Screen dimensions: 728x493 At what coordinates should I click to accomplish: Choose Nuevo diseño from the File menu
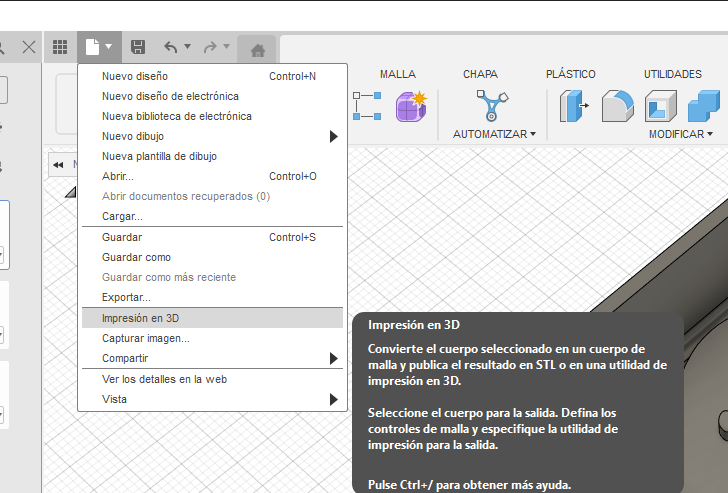click(212, 76)
